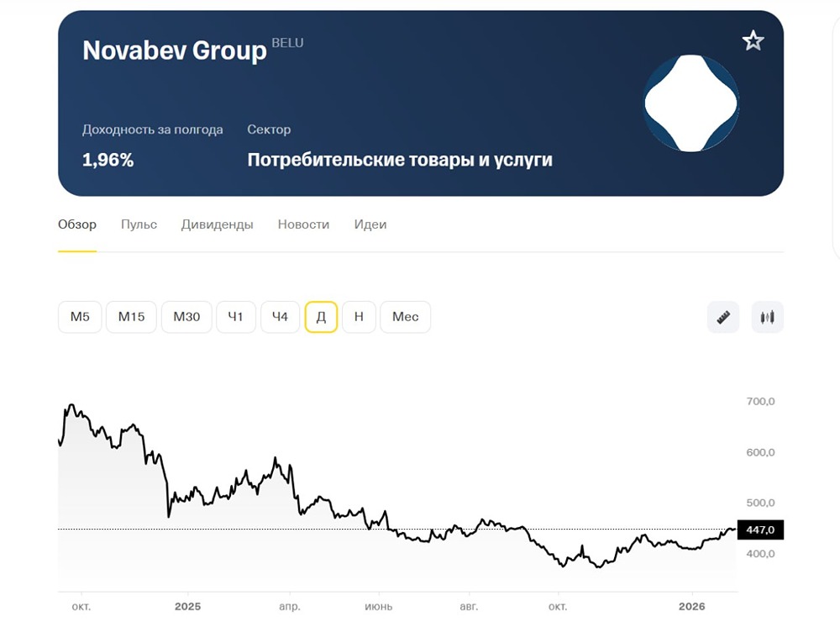Screen dimensions: 840x638
Task: Choose the М30 timeframe
Action: tap(186, 317)
